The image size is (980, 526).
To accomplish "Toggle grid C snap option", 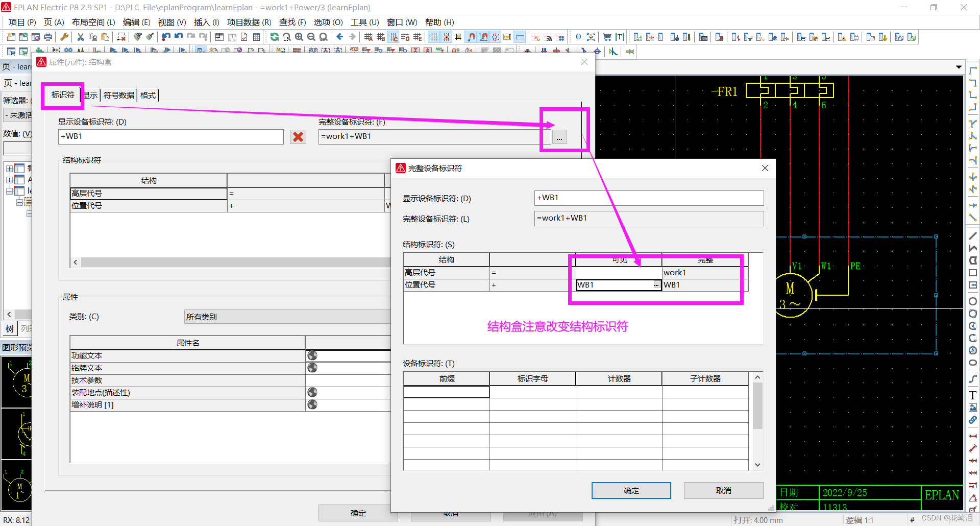I will (x=393, y=37).
